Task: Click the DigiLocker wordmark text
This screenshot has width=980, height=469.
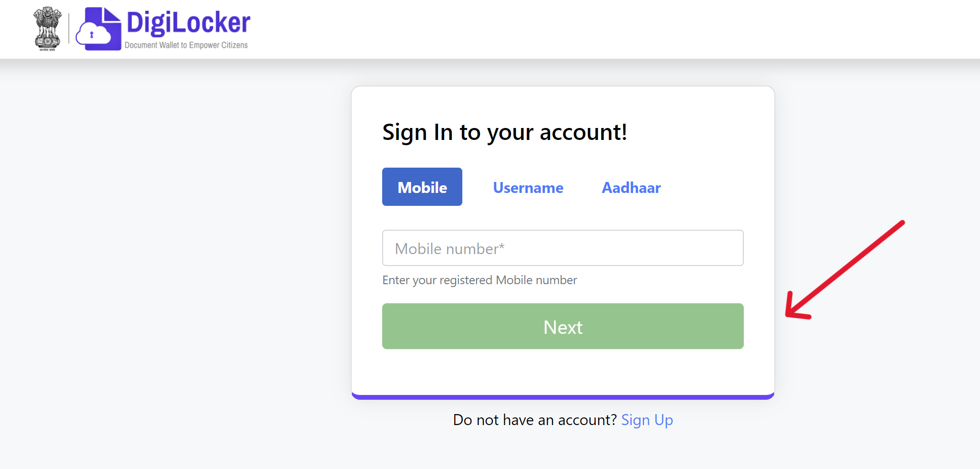Action: [188, 22]
